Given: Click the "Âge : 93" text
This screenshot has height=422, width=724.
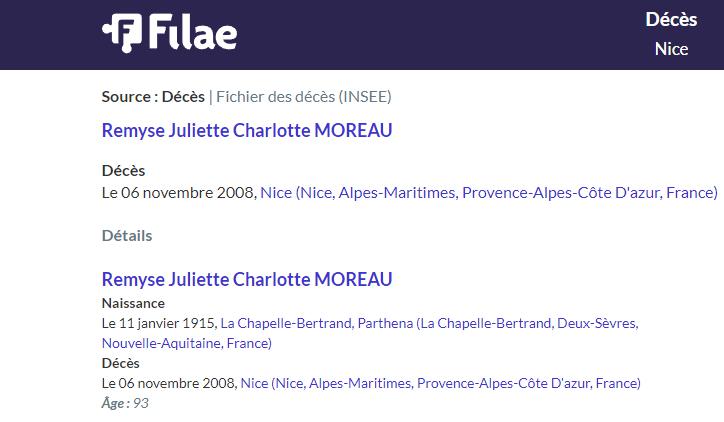Looking at the screenshot, I should tap(125, 403).
